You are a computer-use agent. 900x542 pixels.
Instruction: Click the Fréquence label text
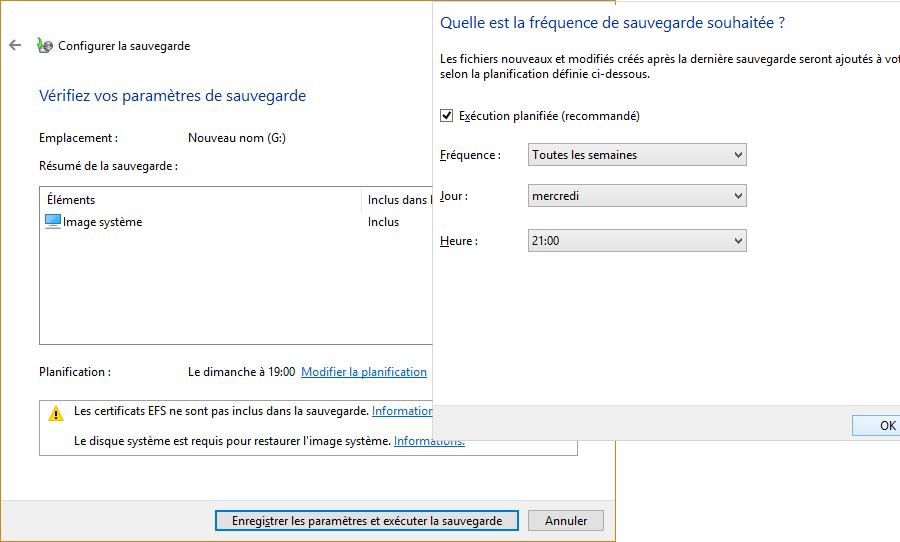[x=469, y=155]
